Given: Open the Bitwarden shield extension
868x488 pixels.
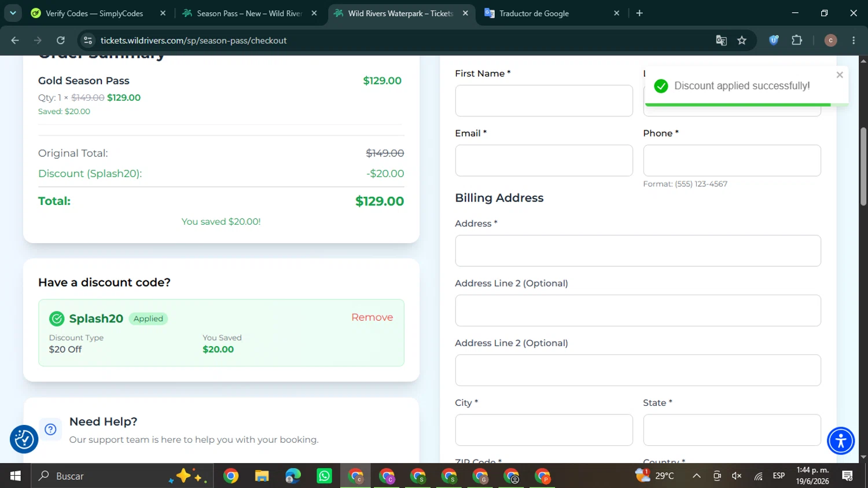Looking at the screenshot, I should [774, 41].
